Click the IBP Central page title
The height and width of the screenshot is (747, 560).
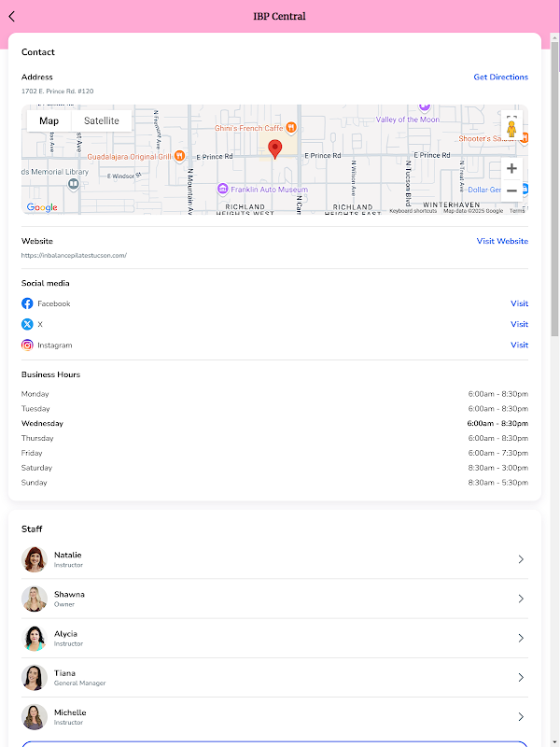(279, 16)
